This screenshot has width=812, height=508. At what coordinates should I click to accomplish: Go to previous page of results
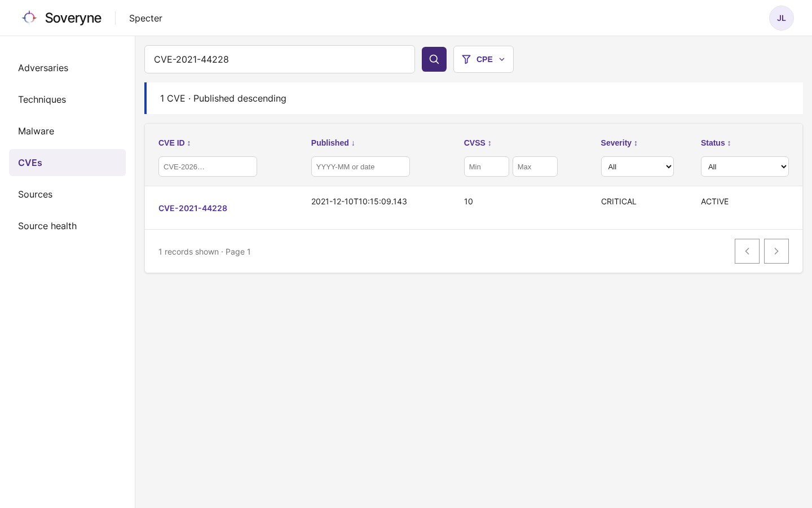pos(747,251)
